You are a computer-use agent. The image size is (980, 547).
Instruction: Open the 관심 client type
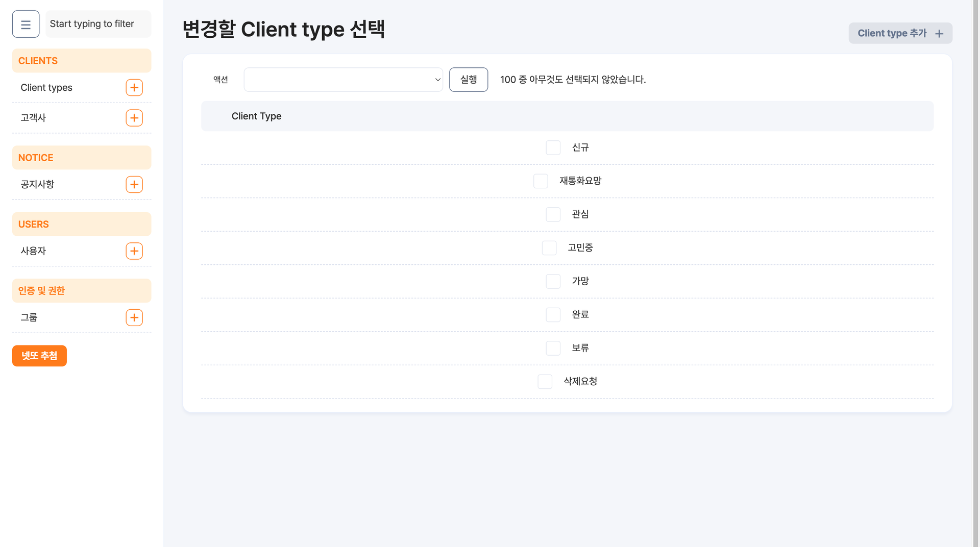580,214
